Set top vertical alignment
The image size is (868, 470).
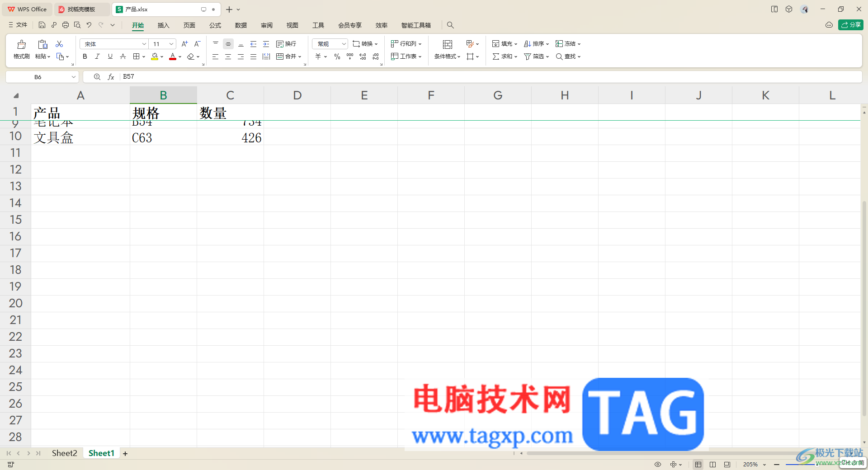coord(216,44)
